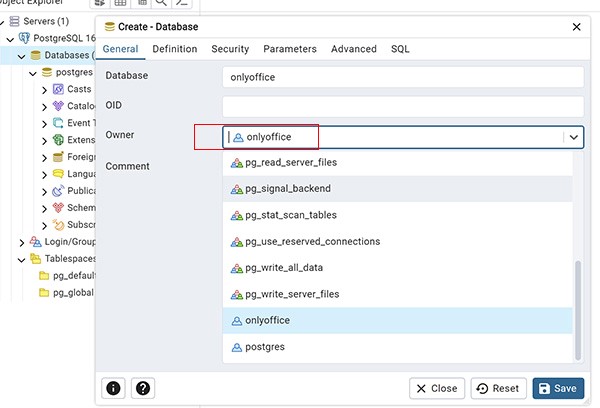Choose pg_stat_scan_tables role option
The image size is (600, 408).
[x=397, y=215]
